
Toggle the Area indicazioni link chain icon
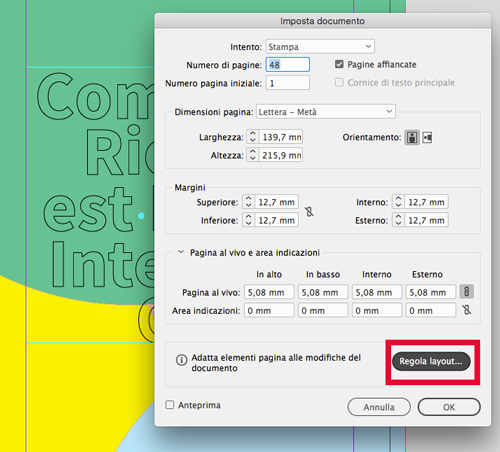click(x=467, y=310)
